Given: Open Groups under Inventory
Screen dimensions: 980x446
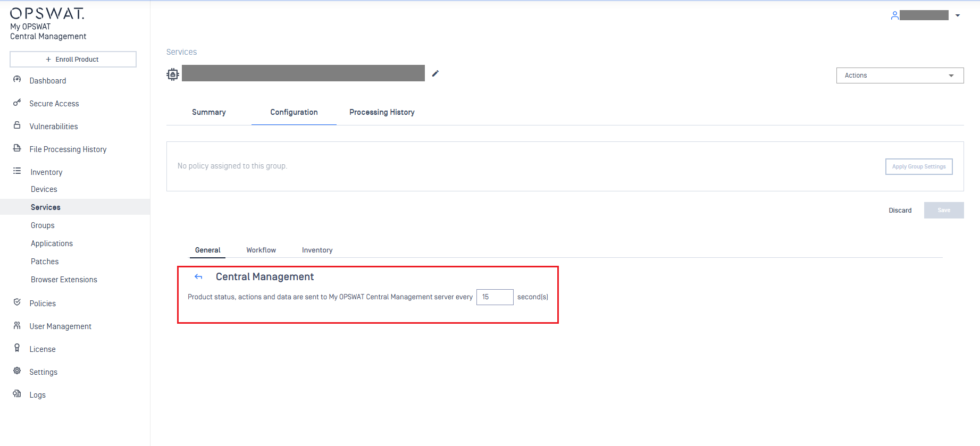Looking at the screenshot, I should 43,225.
